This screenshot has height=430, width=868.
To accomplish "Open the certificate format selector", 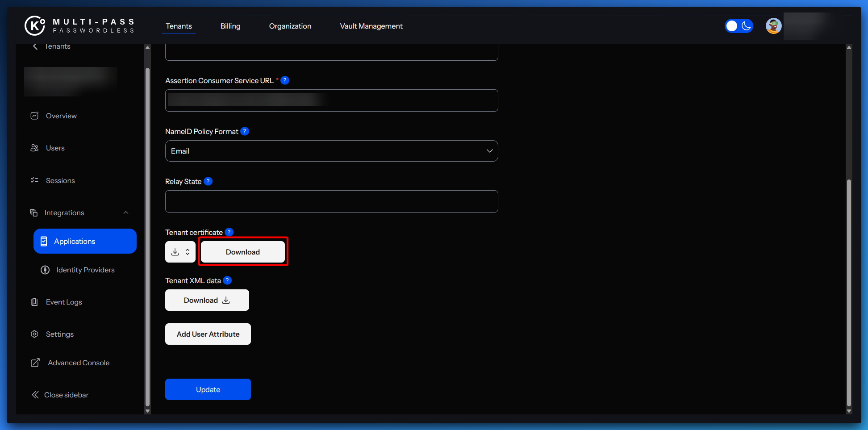I will coord(180,252).
